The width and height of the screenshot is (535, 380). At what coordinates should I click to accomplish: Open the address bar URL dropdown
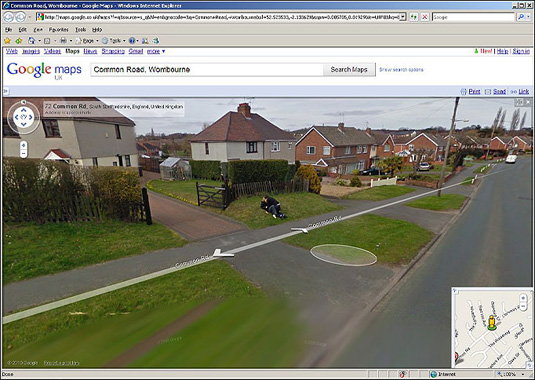tap(403, 17)
